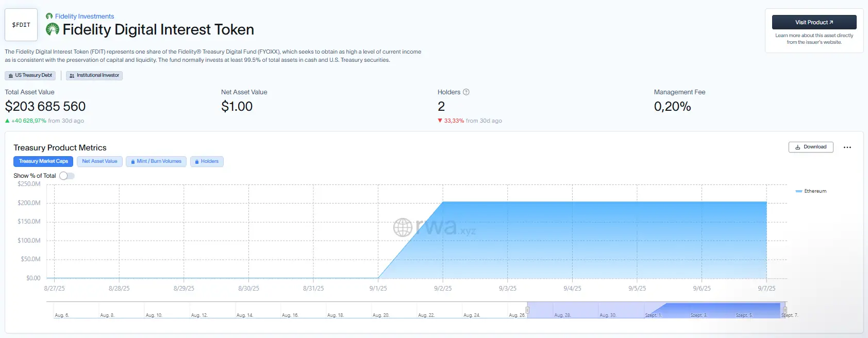Image resolution: width=868 pixels, height=338 pixels.
Task: Click the Management Fee 0,20% value
Action: pyautogui.click(x=672, y=107)
